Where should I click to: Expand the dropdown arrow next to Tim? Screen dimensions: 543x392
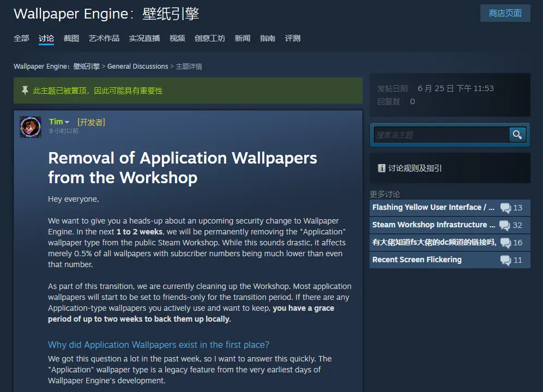pos(67,122)
